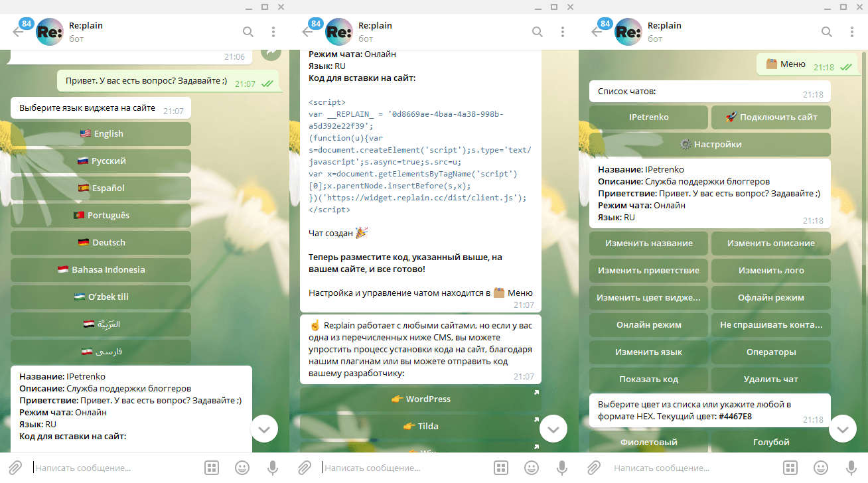The height and width of the screenshot is (483, 868).
Task: Choose O'zbek tili as the widget language
Action: point(101,297)
